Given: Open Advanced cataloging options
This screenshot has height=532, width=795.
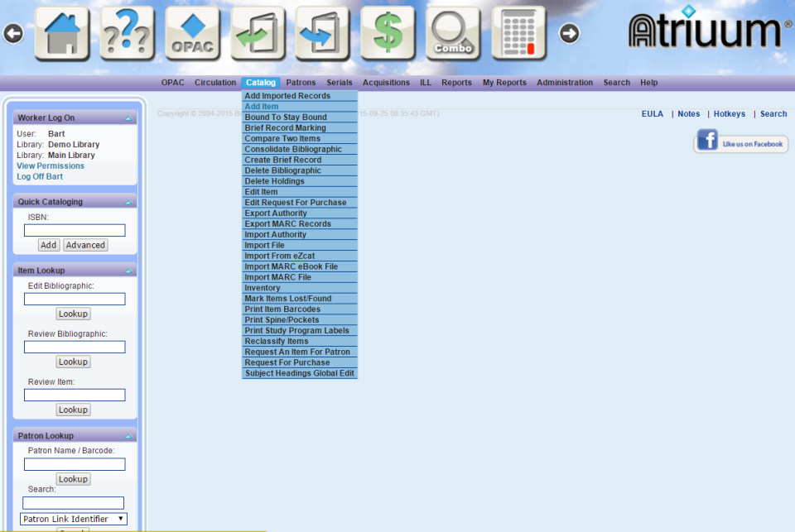Looking at the screenshot, I should (84, 245).
